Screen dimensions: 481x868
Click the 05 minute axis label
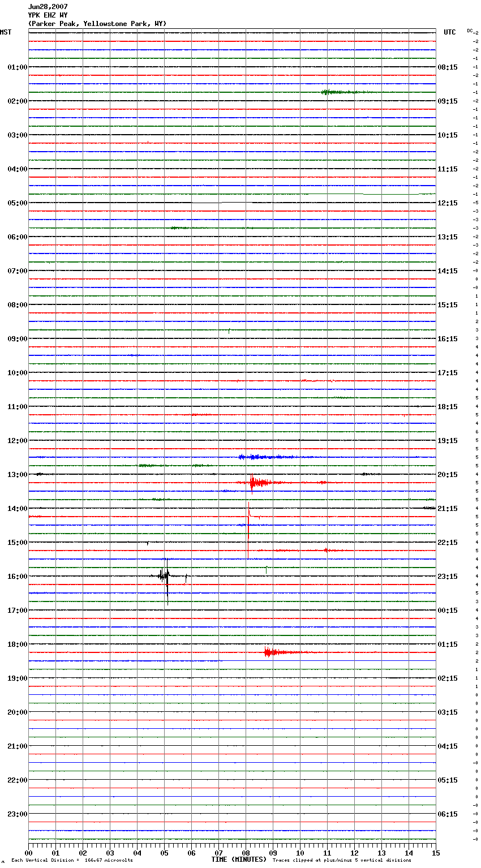164,853
